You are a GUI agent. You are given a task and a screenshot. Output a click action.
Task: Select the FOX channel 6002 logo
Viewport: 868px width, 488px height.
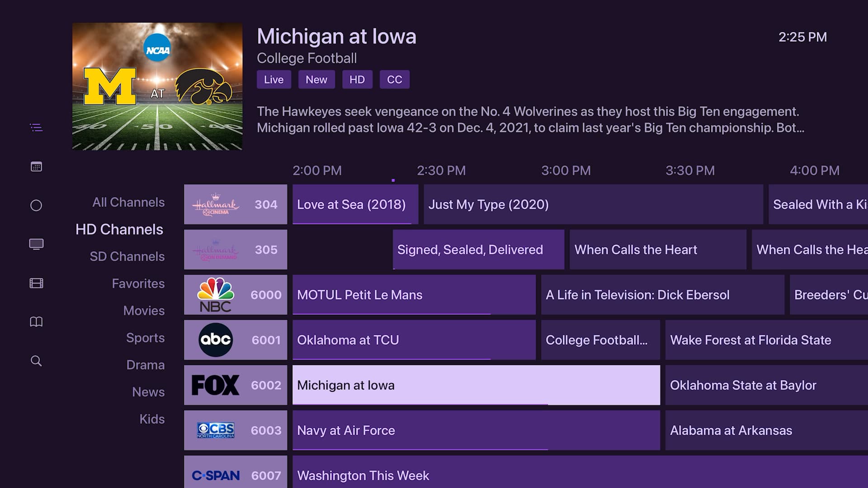click(x=216, y=385)
